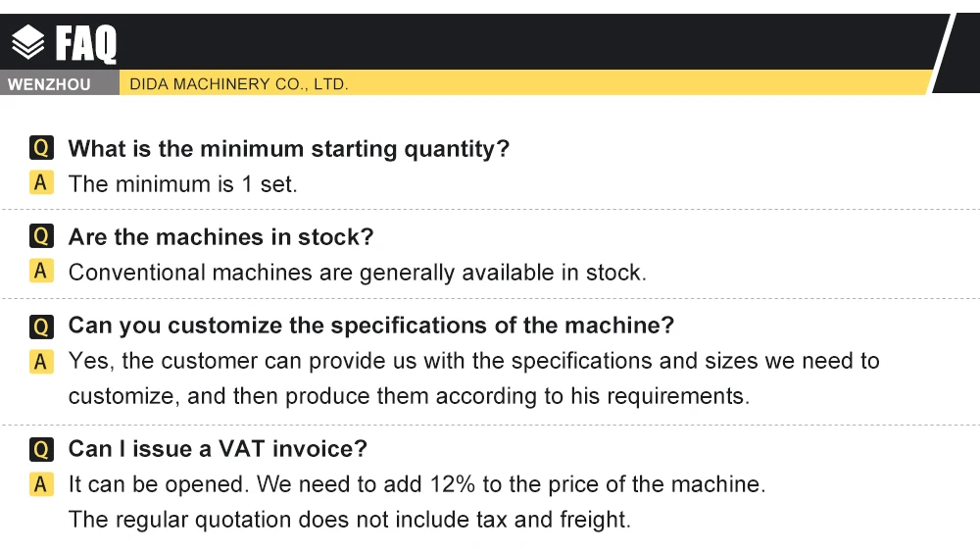Image resolution: width=980 pixels, height=553 pixels.
Task: Click the 'customize, and then produce them' answer line
Action: pos(408,396)
